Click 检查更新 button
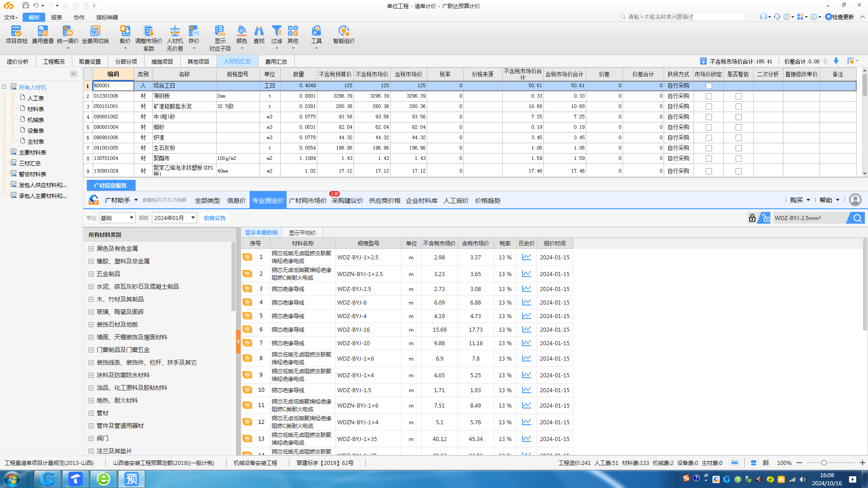Viewport: 868px width, 488px height. point(840,17)
